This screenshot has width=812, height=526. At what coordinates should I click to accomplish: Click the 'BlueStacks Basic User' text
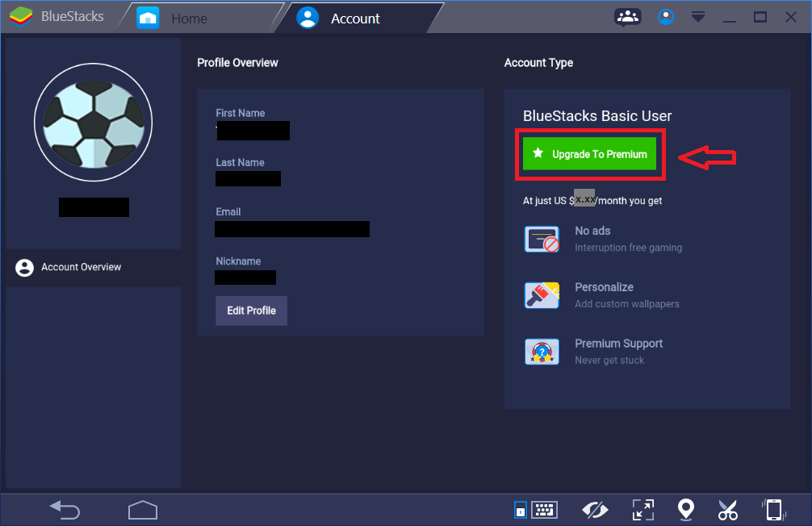(597, 116)
